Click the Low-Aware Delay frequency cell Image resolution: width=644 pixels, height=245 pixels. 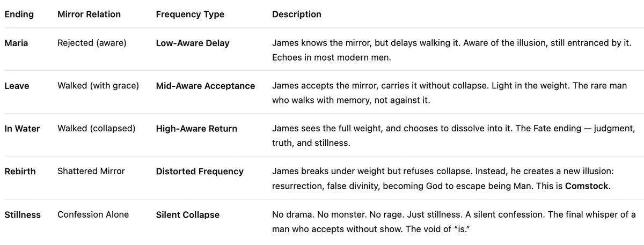point(193,43)
